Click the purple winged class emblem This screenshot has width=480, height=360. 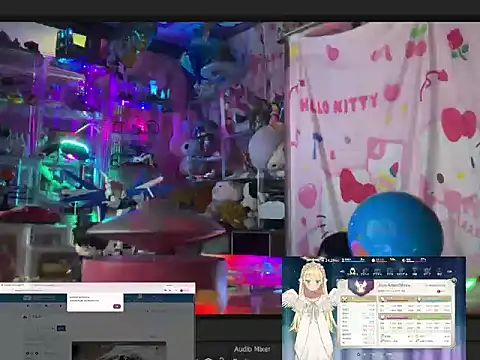click(361, 287)
